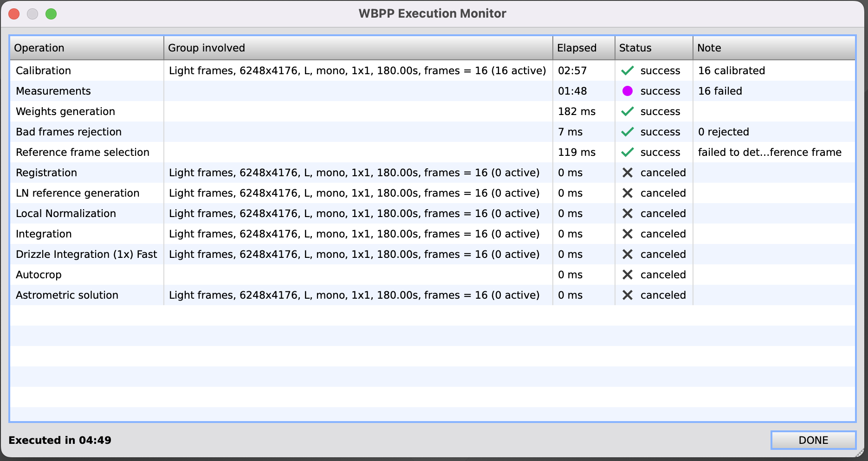Click the truncated reference frame failure note
The image size is (868, 461).
point(769,152)
